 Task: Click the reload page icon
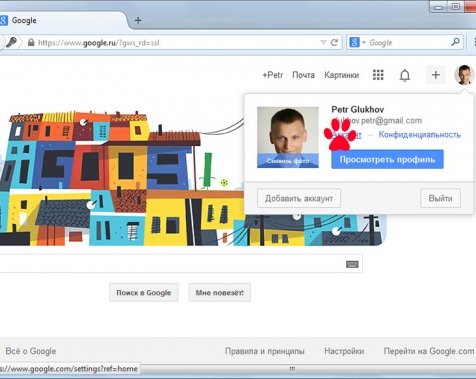334,42
